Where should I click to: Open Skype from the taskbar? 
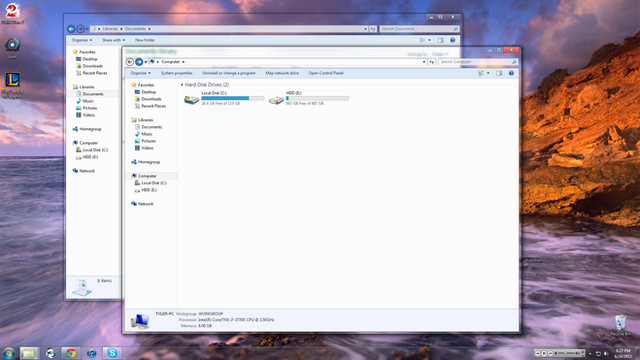(x=112, y=353)
